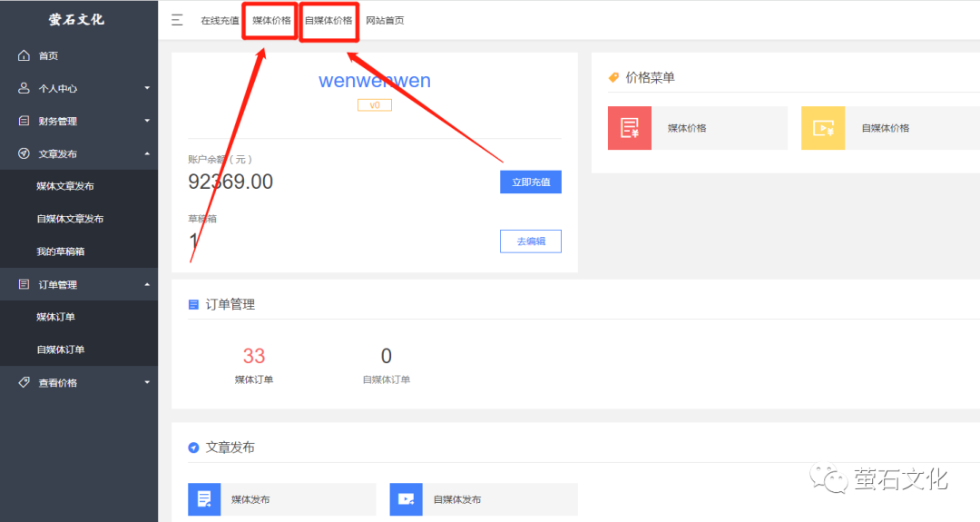Click the ledger icon beside 财务管理

[x=24, y=121]
